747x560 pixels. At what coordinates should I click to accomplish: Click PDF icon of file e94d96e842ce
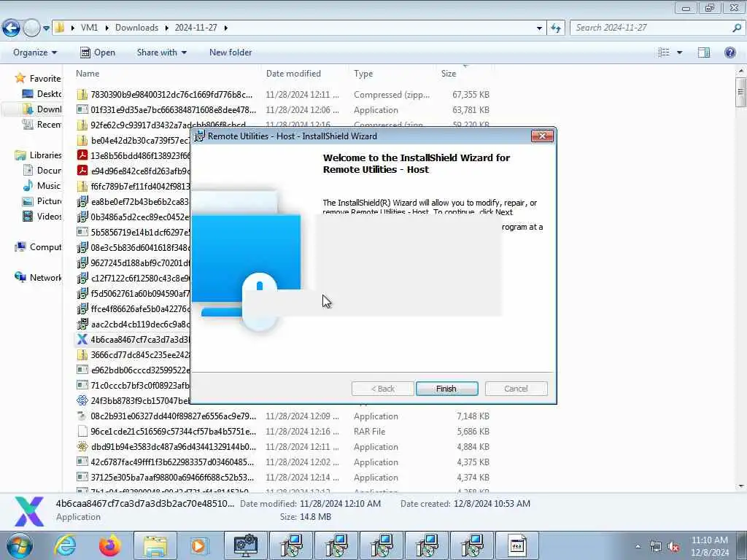(82, 171)
